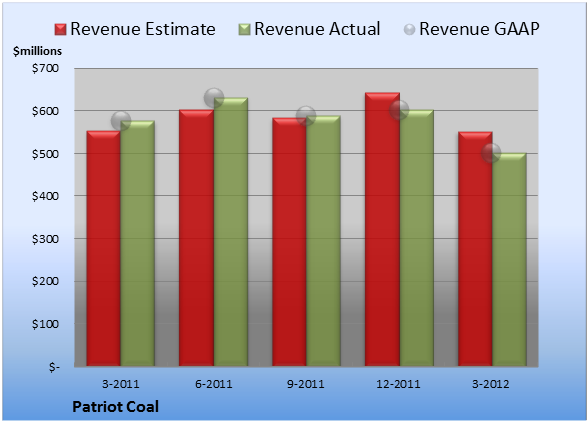Click the '$500' axis label
The width and height of the screenshot is (588, 422).
(45, 154)
